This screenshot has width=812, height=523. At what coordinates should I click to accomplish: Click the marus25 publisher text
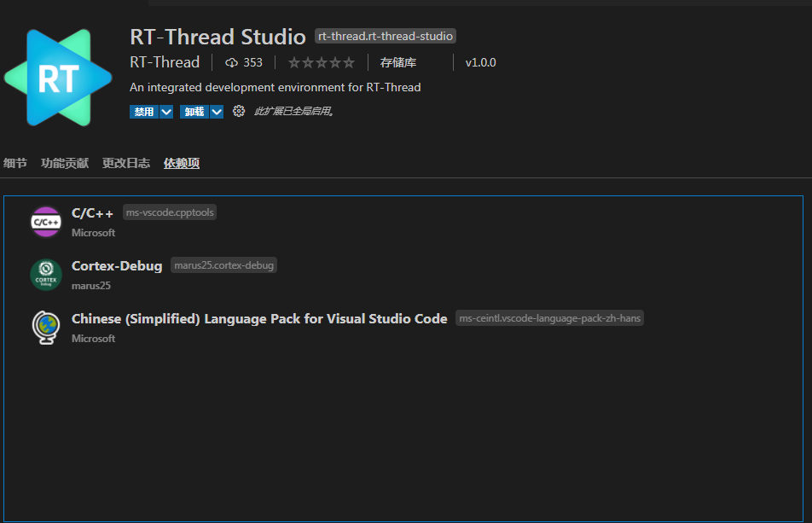pos(91,285)
